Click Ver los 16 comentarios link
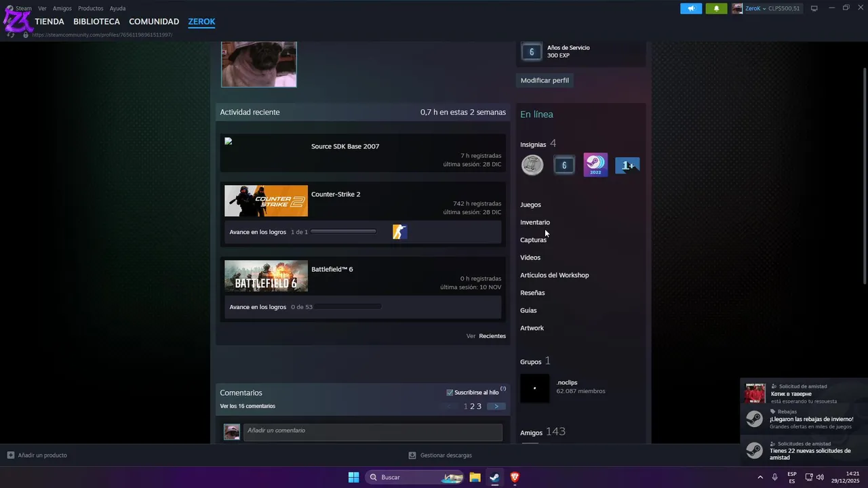The image size is (868, 488). [x=248, y=406]
